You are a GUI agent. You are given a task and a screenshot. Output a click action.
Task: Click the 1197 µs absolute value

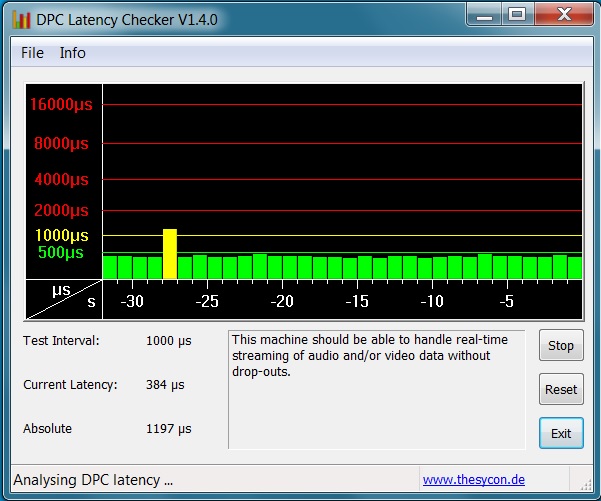tap(169, 429)
